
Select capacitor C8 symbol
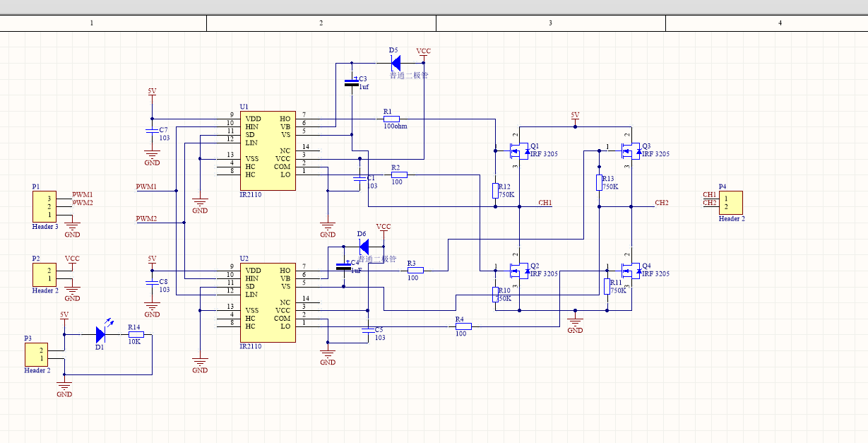(x=151, y=283)
